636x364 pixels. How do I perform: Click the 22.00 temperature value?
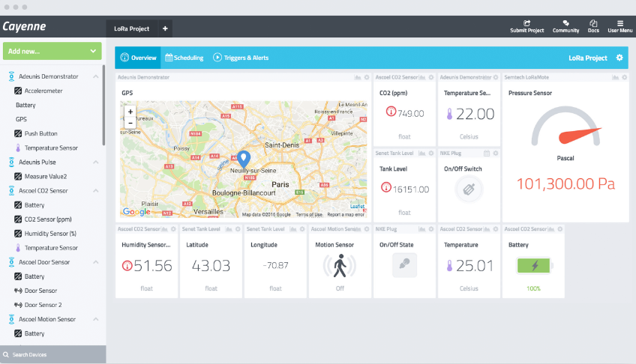[x=475, y=114]
